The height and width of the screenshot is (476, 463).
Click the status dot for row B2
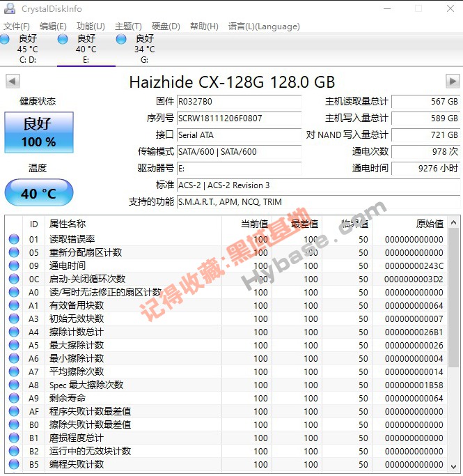click(14, 451)
